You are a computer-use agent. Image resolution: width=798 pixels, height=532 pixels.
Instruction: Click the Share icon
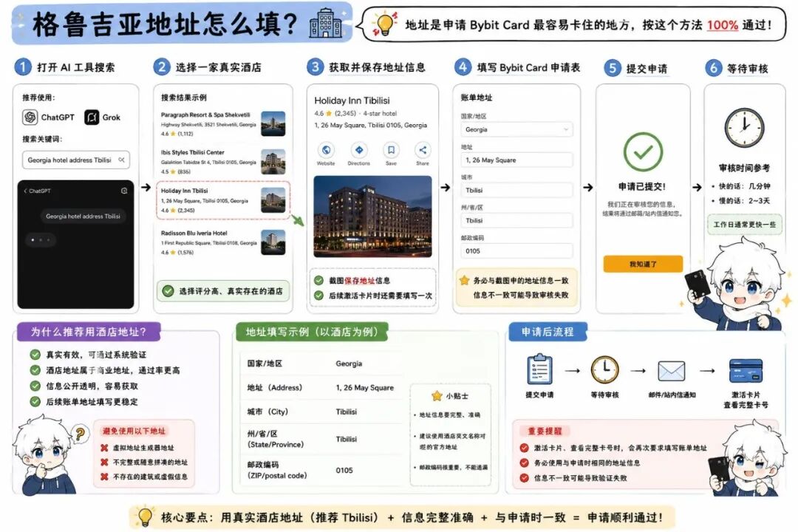point(423,150)
